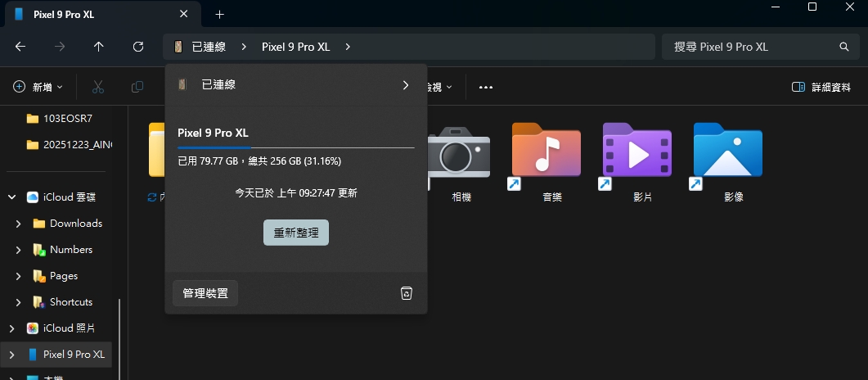The width and height of the screenshot is (868, 380).
Task: Expand chevron after Pixel 9 Pro XL breadcrumb
Action: point(348,47)
